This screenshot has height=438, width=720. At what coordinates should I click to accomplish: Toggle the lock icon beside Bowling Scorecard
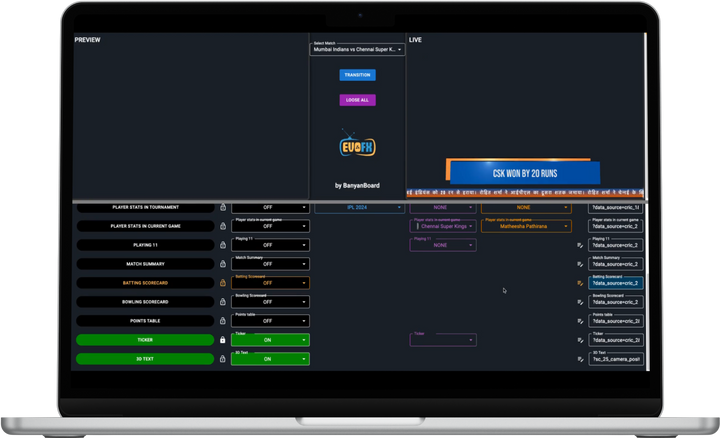point(223,302)
